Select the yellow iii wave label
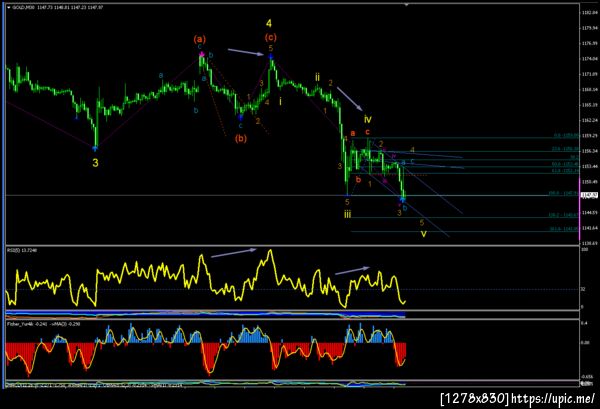 click(347, 214)
